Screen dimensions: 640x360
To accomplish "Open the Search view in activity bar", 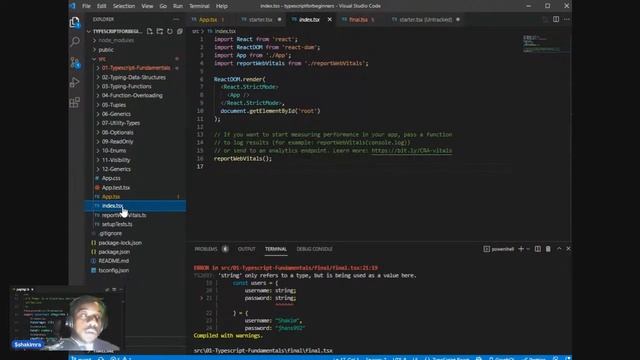I will [75, 42].
